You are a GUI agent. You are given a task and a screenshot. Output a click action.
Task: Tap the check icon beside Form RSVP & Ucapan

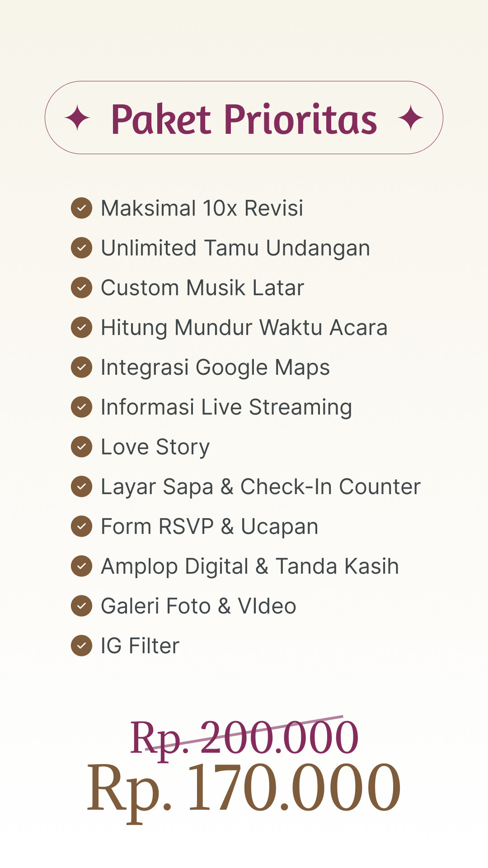(82, 526)
